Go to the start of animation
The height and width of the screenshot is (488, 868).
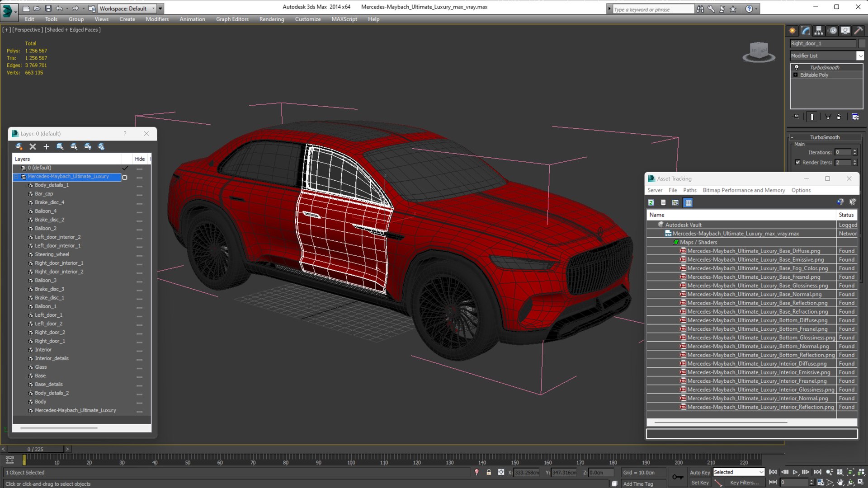(x=773, y=472)
